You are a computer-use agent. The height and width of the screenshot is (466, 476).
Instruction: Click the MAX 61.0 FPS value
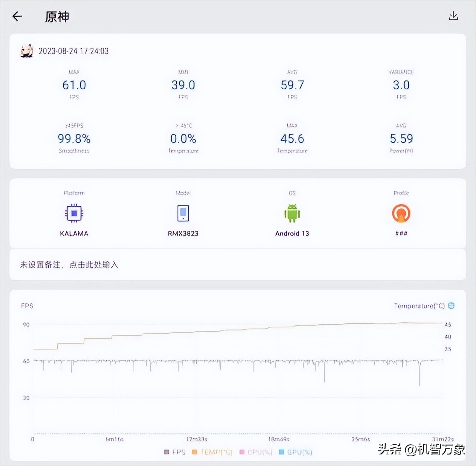pos(74,85)
